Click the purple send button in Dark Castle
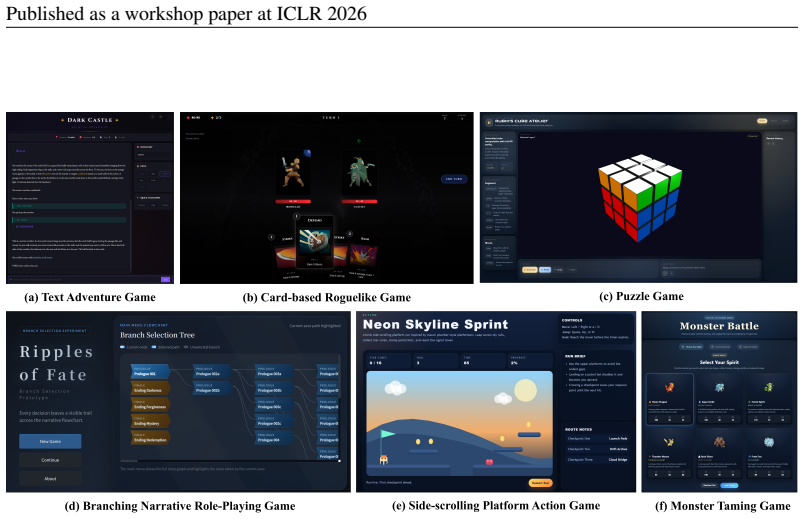The width and height of the screenshot is (804, 519). [166, 280]
